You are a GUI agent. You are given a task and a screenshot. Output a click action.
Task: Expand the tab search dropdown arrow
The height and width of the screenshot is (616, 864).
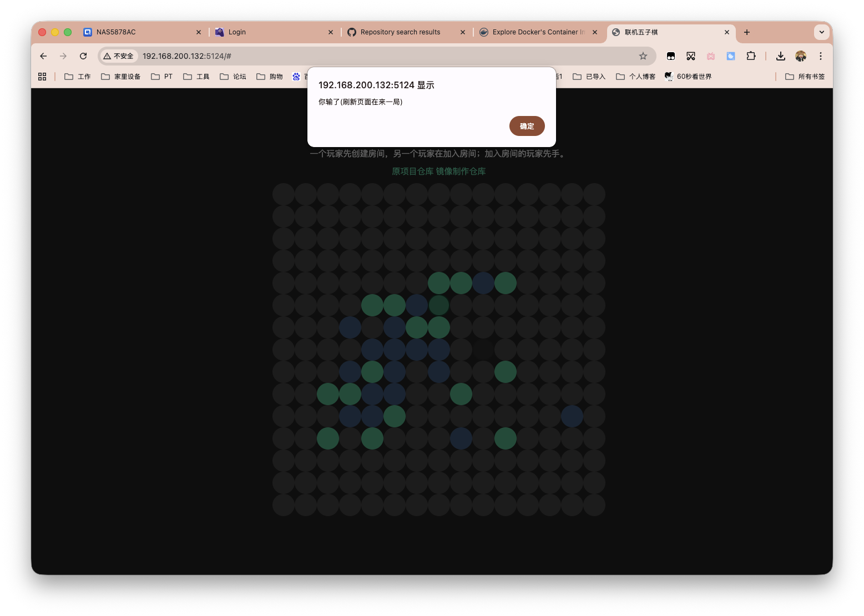(821, 32)
